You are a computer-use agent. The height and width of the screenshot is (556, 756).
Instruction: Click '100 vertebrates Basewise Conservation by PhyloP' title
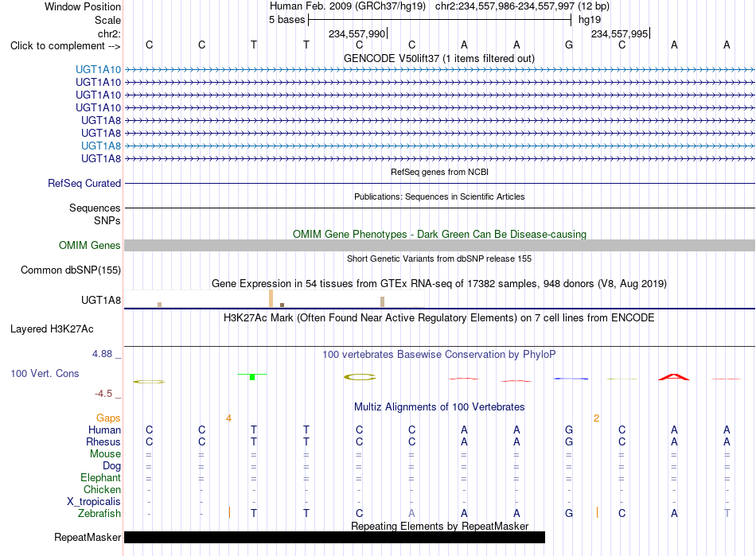[439, 354]
